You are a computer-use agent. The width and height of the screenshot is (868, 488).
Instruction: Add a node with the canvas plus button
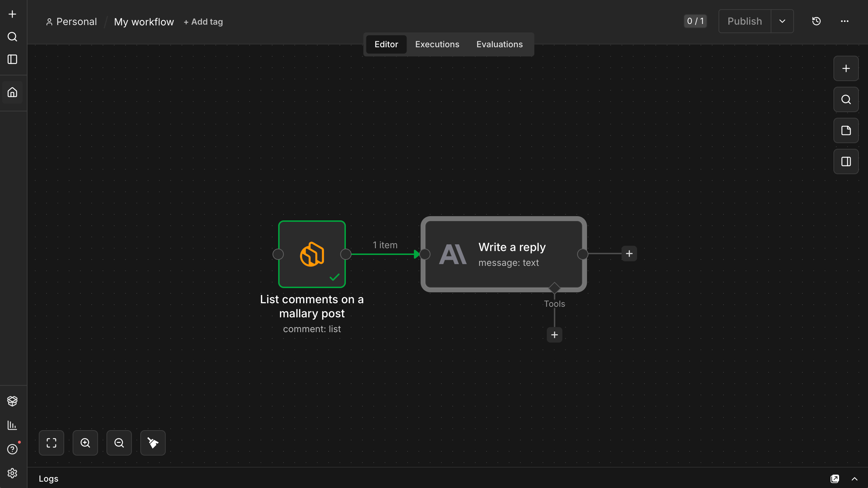[846, 68]
